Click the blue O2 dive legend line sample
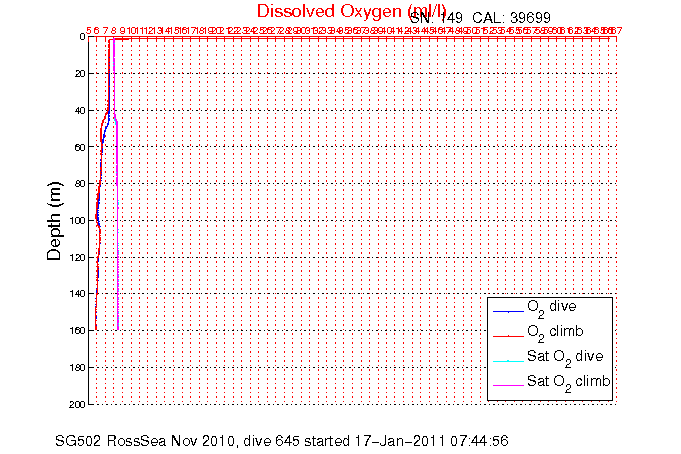The image size is (681, 454). pos(508,311)
